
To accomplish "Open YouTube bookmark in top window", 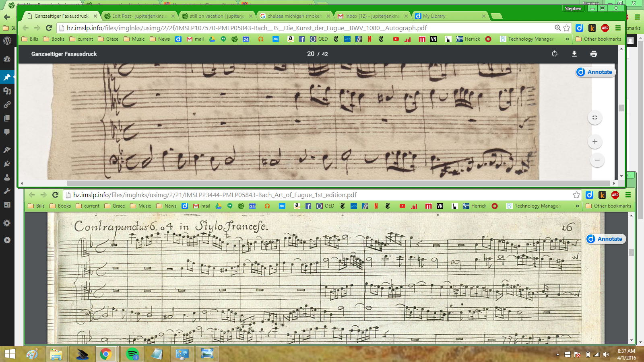I will click(x=396, y=39).
